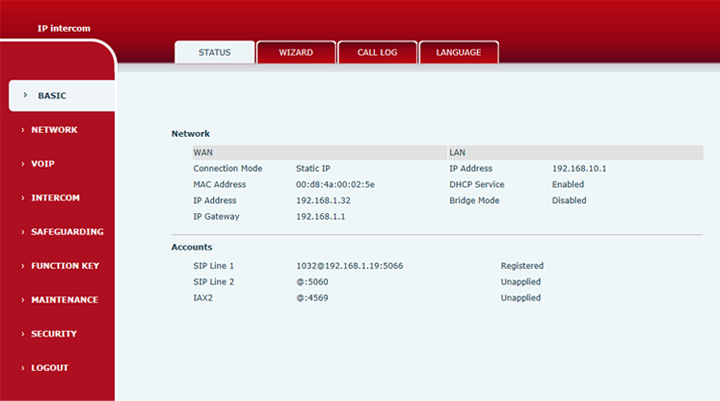Image resolution: width=720 pixels, height=401 pixels.
Task: Click the SIP Line 1 account address
Action: point(349,266)
